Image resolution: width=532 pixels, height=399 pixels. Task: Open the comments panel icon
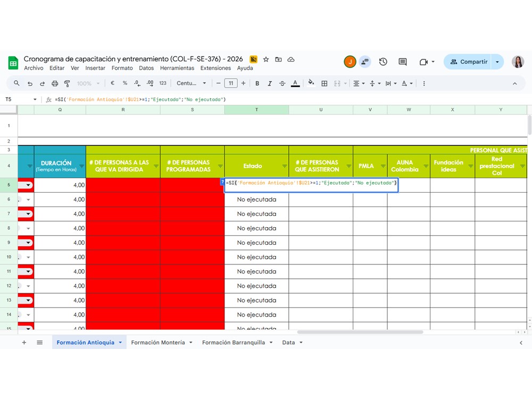(402, 62)
